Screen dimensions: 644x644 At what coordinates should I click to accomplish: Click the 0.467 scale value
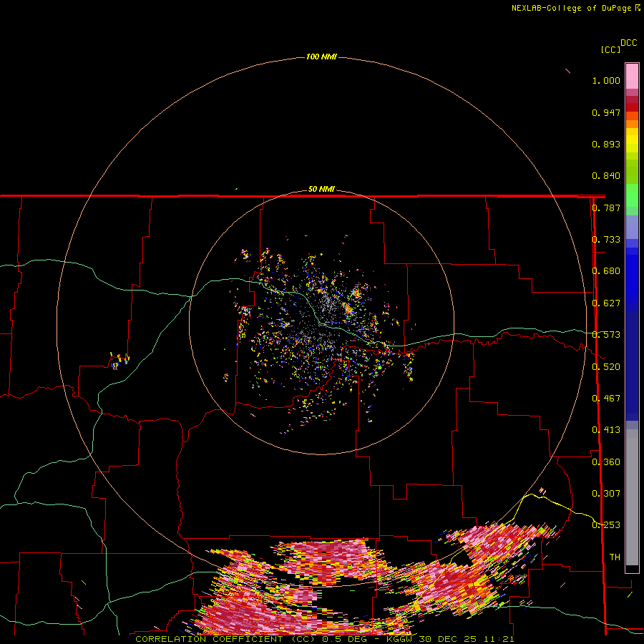pos(606,399)
